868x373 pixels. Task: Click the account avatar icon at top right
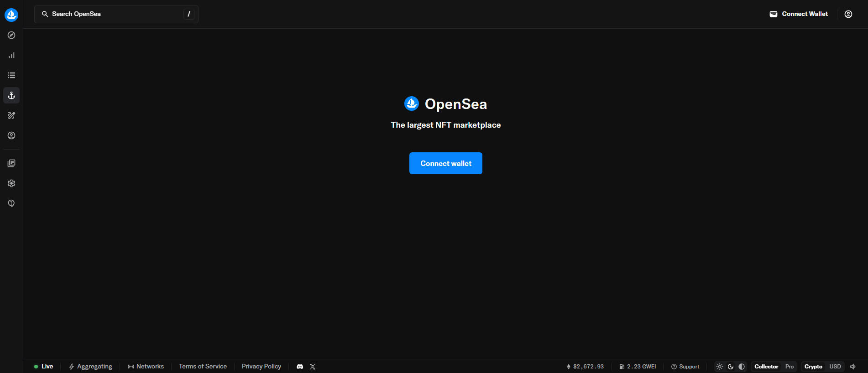(848, 14)
